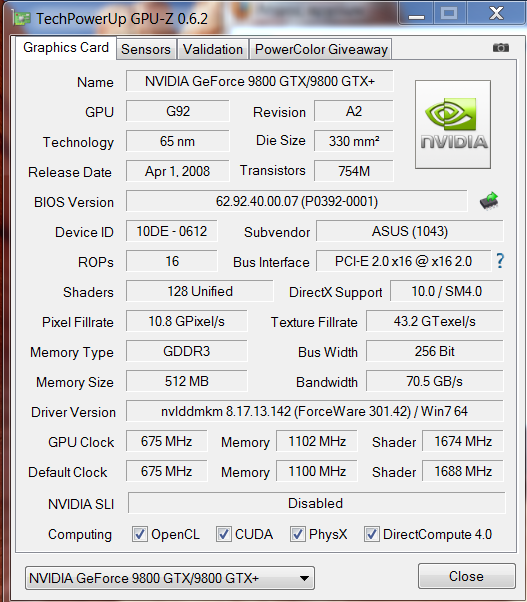Toggle the PhysX checkbox
The width and height of the screenshot is (527, 602).
[x=298, y=534]
